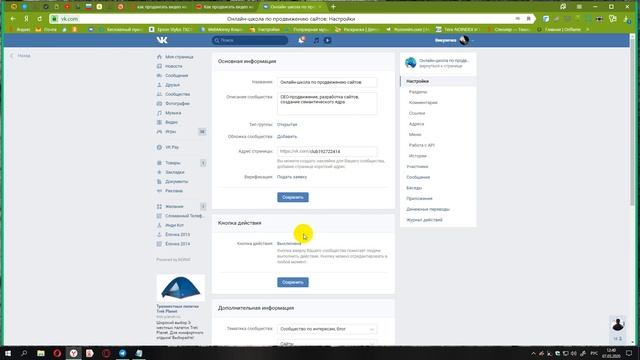640x360 pixels.
Task: Open 'Желания' in left menu
Action: tap(174, 207)
